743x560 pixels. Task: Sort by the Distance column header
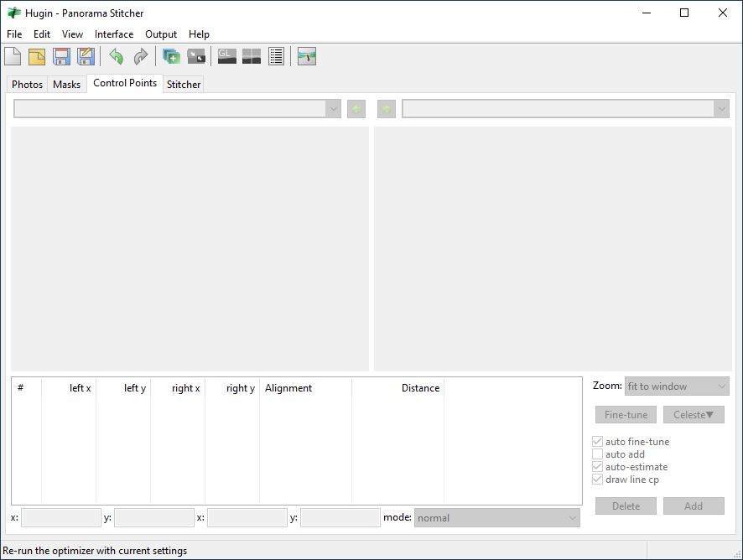point(398,388)
